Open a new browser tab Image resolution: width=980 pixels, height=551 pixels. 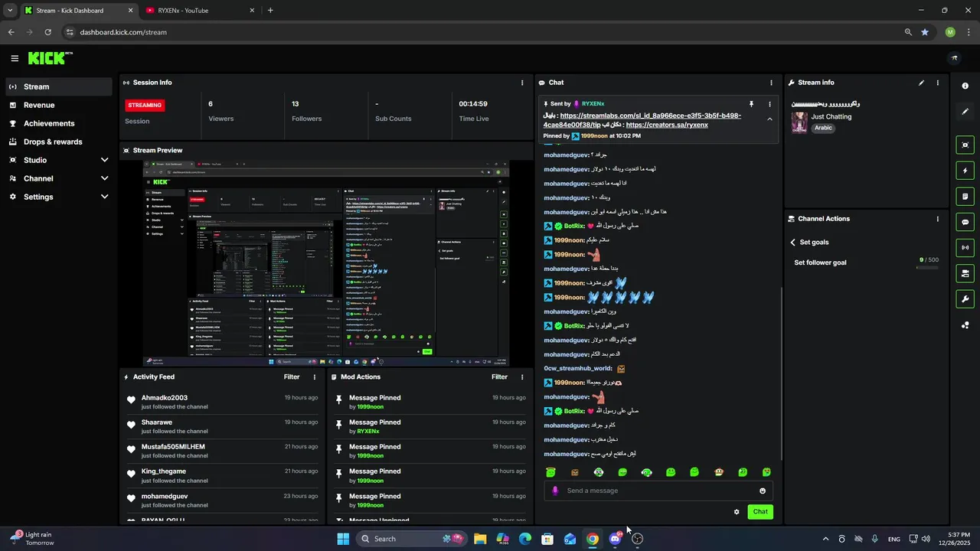(x=270, y=11)
